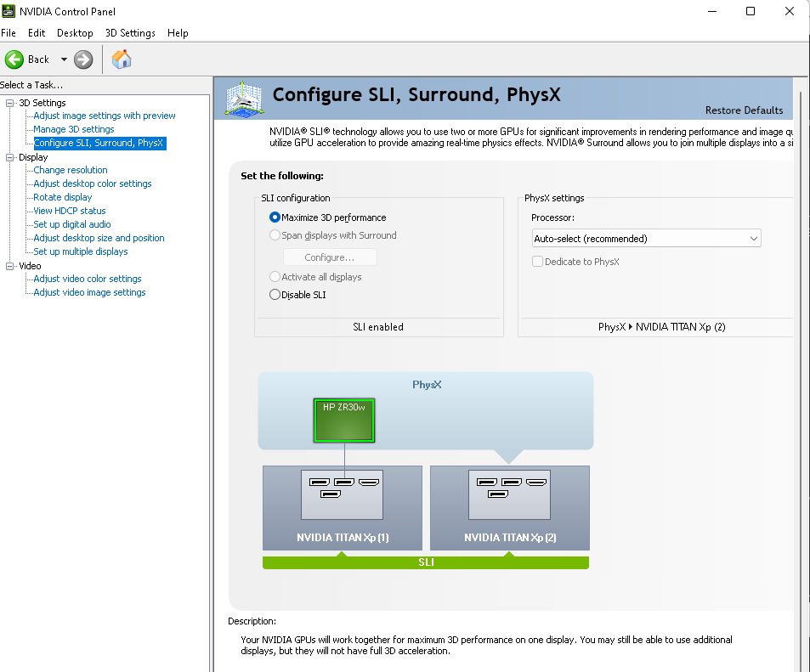Open Adjust desktop color settings
This screenshot has height=672, width=810.
pos(93,184)
